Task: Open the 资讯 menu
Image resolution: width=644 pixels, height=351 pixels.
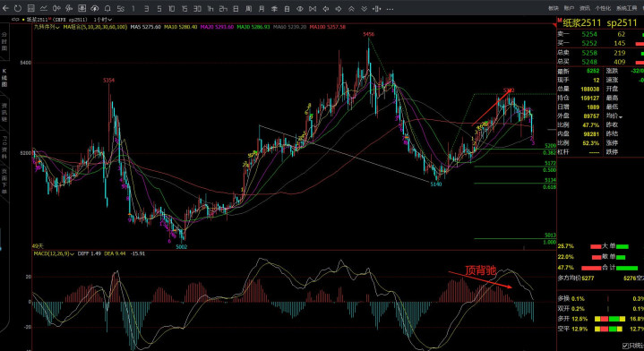Action: 585,8
